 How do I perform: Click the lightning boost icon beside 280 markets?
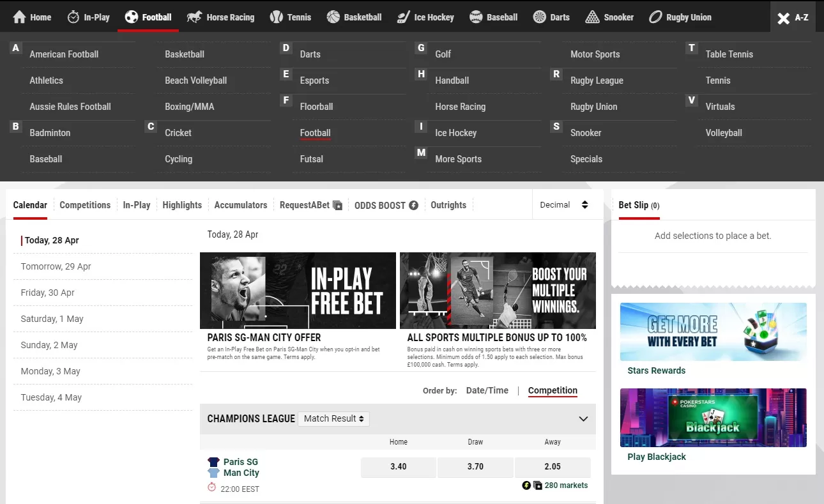[526, 485]
